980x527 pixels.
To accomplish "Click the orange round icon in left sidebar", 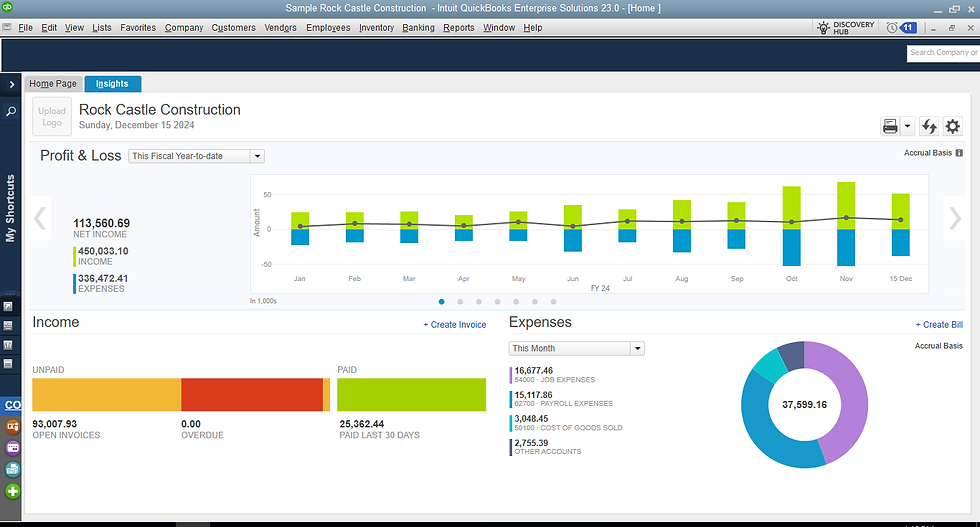I will [12, 426].
